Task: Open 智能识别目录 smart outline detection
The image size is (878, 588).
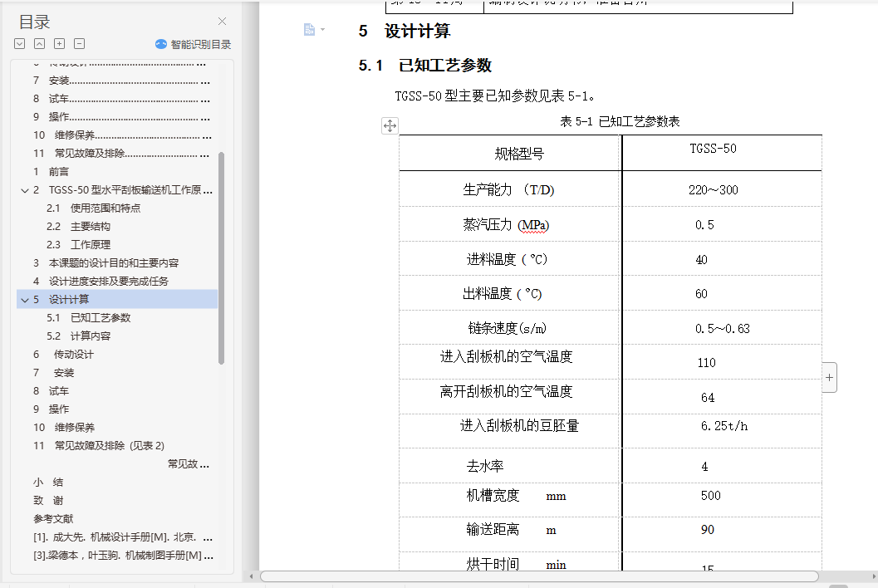Action: [194, 44]
